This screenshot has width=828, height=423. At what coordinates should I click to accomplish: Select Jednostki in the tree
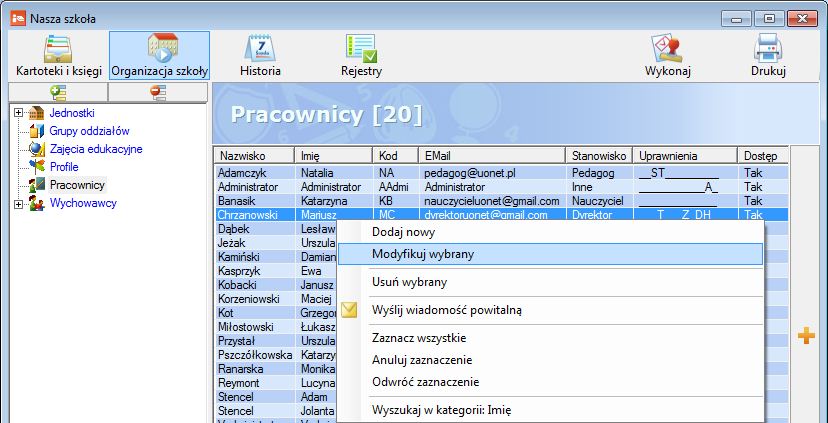point(72,113)
